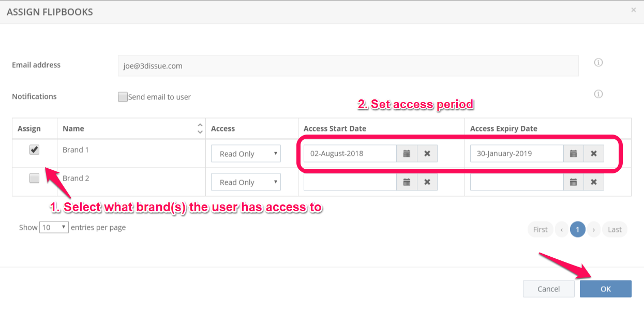The height and width of the screenshot is (309, 644).
Task: Click info icon beside Email address field
Action: 598,63
